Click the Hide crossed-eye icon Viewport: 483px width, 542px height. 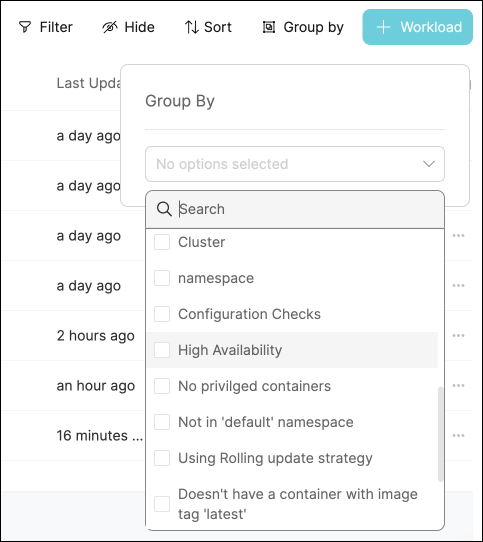pos(110,27)
